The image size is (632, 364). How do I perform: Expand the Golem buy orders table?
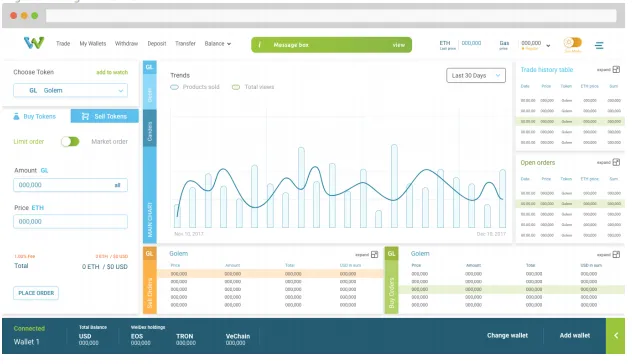(x=616, y=254)
